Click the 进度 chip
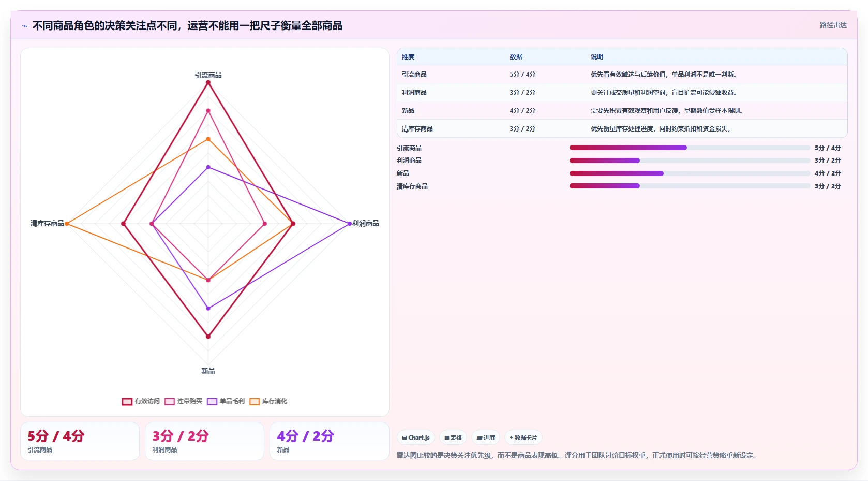The width and height of the screenshot is (868, 481). [486, 438]
